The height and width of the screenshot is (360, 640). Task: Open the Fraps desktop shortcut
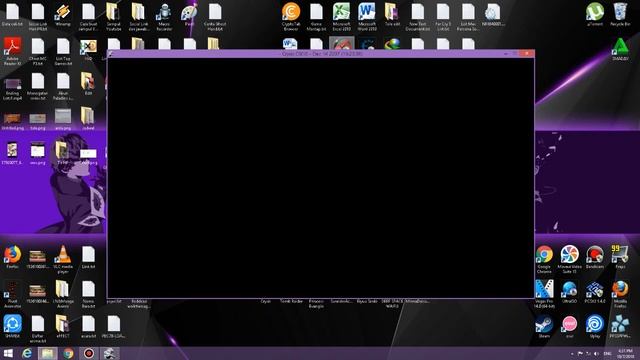point(620,257)
